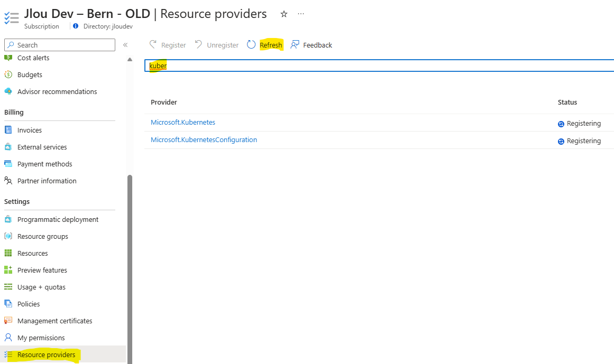Open the Microsoft.KubernetesConfiguration provider link
This screenshot has height=364, width=614.
tap(204, 139)
